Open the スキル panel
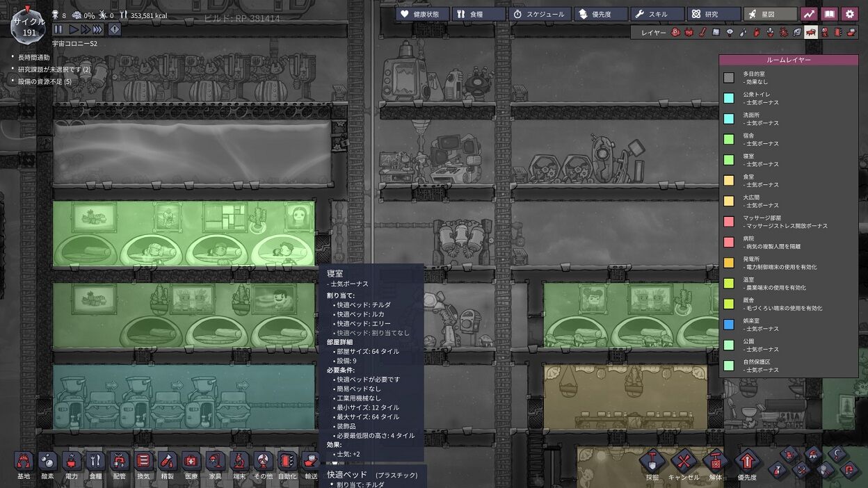The image size is (868, 488). point(657,13)
